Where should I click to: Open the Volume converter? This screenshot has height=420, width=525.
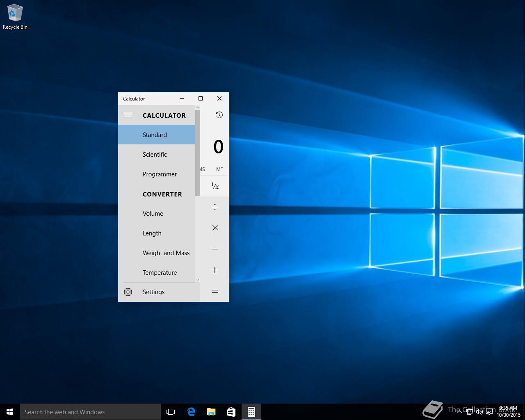(157, 214)
